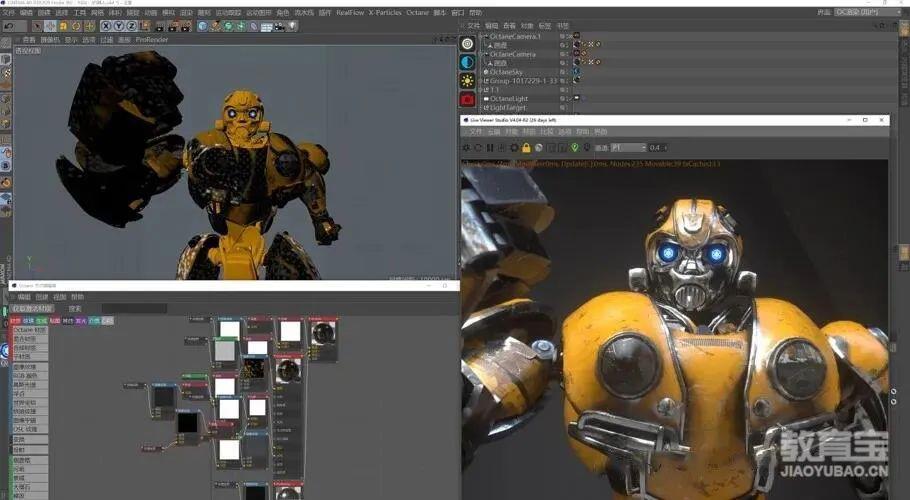Toggle the X axis lock
Screen dimensions: 910x500
click(106, 26)
